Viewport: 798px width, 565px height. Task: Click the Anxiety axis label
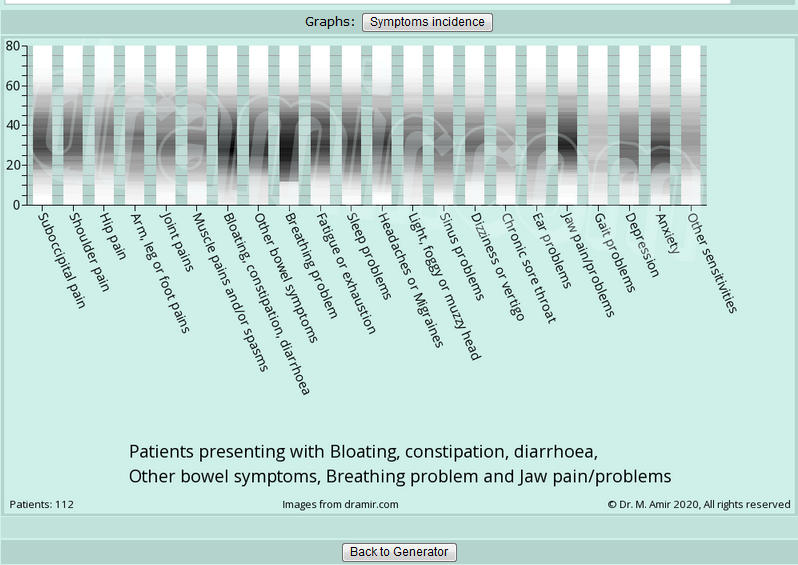click(x=668, y=232)
